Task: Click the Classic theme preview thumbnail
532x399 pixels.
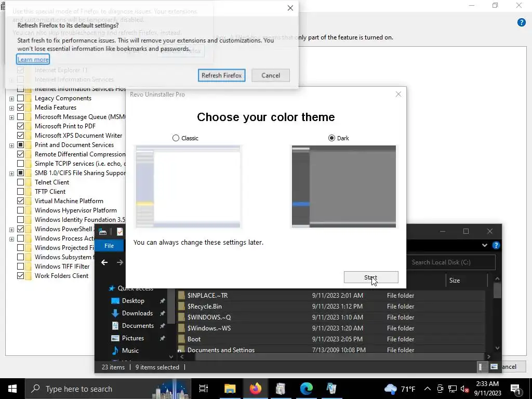Action: 188,187
